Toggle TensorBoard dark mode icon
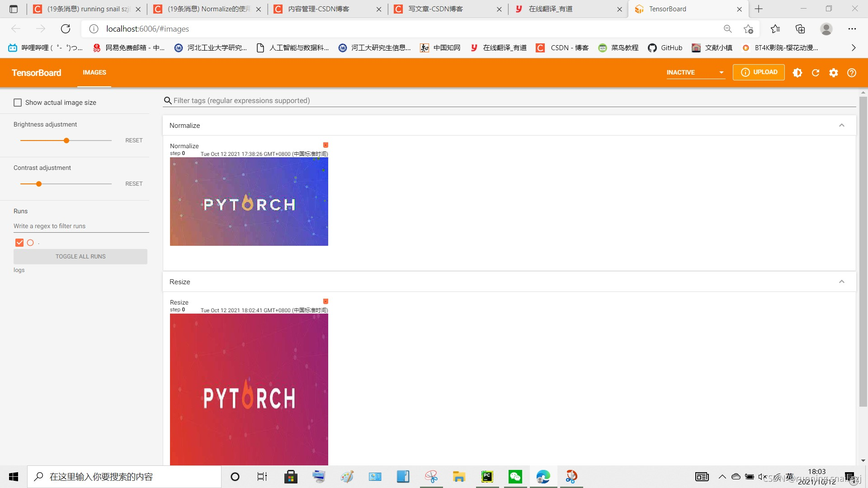Image resolution: width=868 pixels, height=488 pixels. [797, 73]
